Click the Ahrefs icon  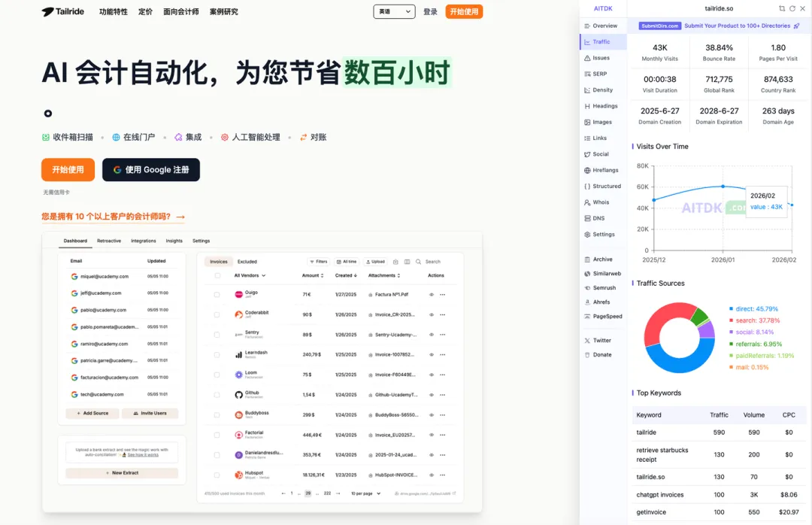tap(587, 302)
